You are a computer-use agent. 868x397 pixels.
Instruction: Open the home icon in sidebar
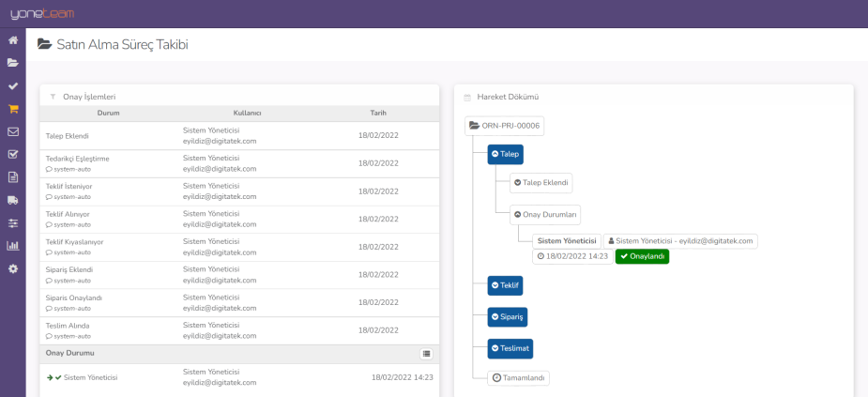13,40
